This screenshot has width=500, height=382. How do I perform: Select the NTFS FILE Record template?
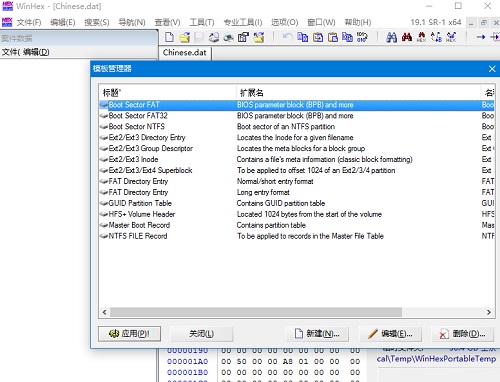[x=297, y=236]
